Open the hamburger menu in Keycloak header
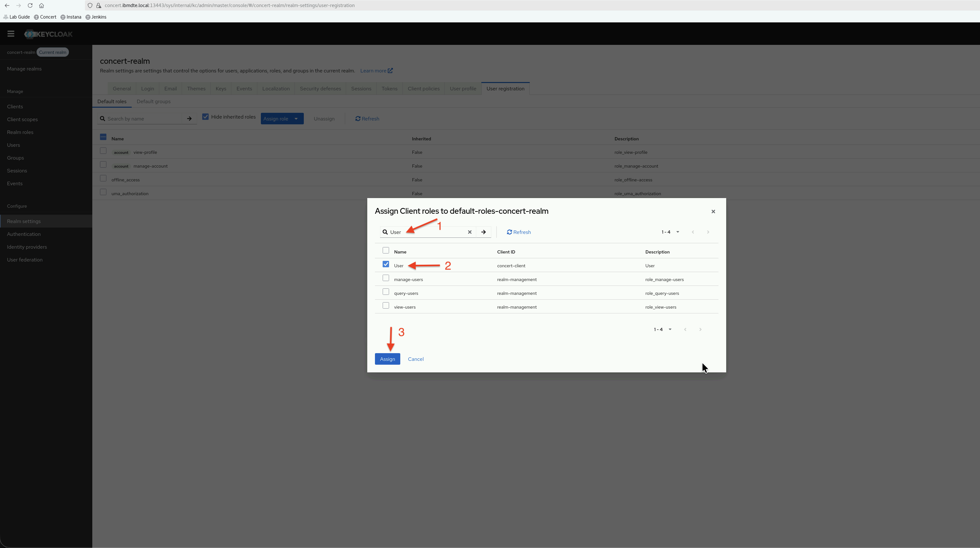Viewport: 980px width, 548px height. pos(11,34)
